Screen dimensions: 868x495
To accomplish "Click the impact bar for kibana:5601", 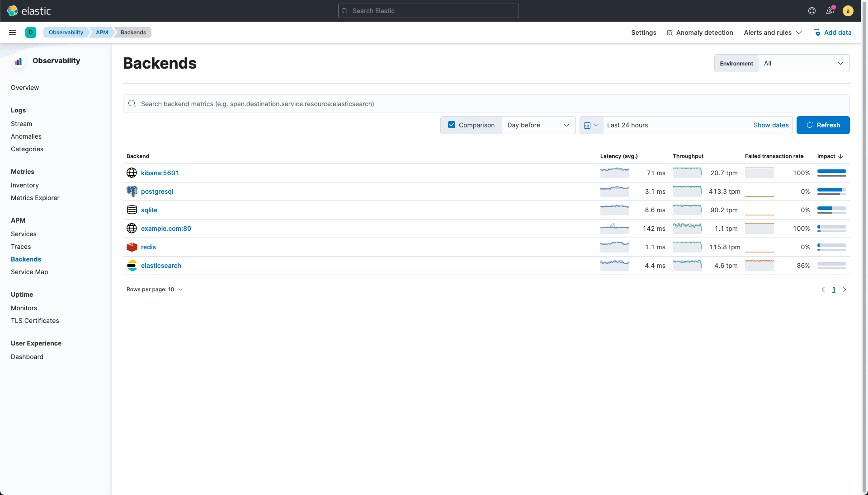I will pyautogui.click(x=831, y=173).
